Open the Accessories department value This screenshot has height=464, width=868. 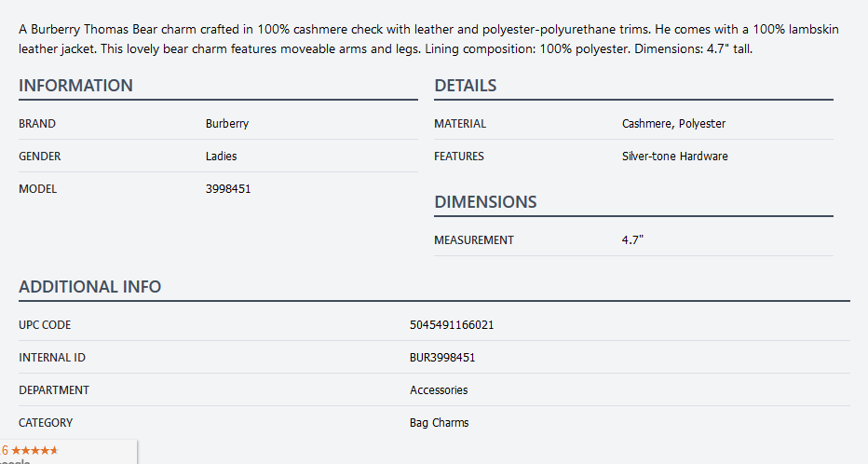(439, 390)
